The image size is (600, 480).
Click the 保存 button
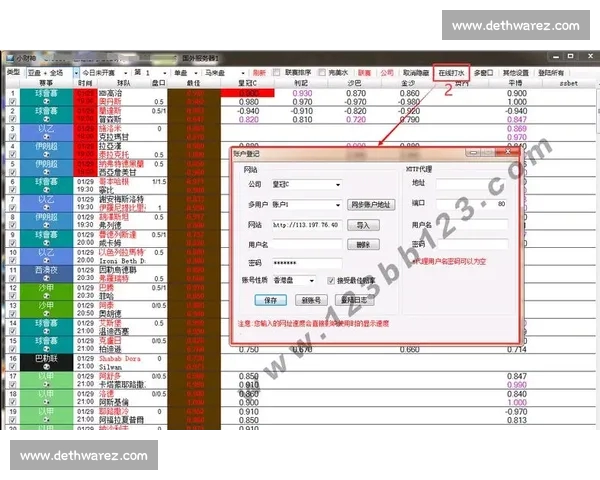coord(271,300)
